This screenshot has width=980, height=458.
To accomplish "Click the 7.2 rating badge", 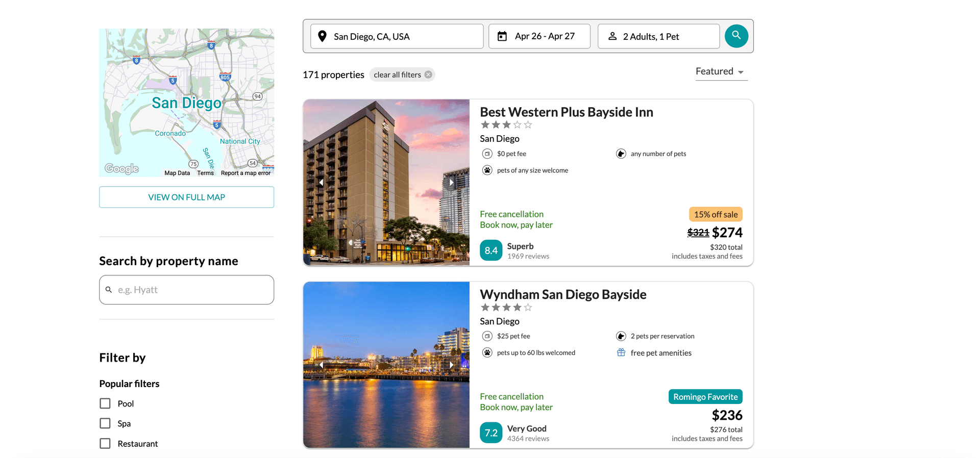I will (491, 433).
